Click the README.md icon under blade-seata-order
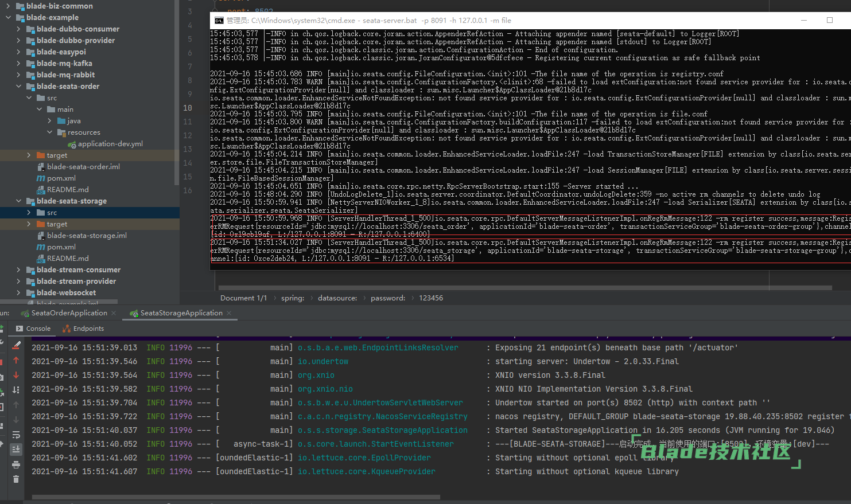Screen dimensions: 851x504 pos(41,190)
